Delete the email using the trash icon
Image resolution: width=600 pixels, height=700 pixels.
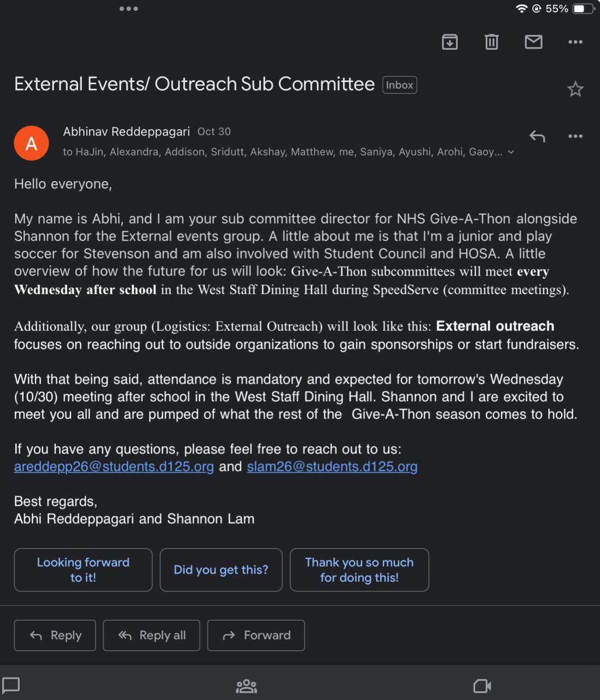coord(492,42)
